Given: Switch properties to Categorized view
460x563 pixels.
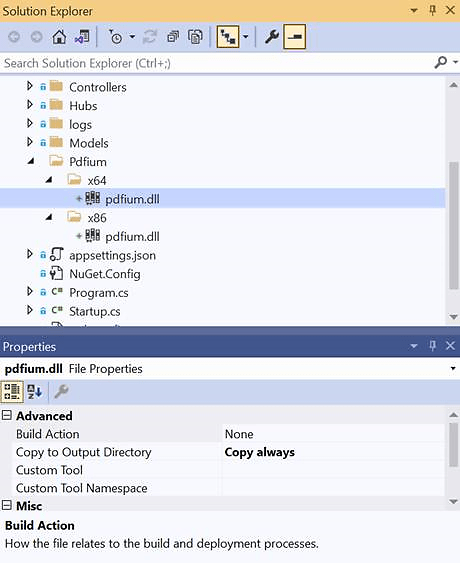Looking at the screenshot, I should tap(12, 391).
